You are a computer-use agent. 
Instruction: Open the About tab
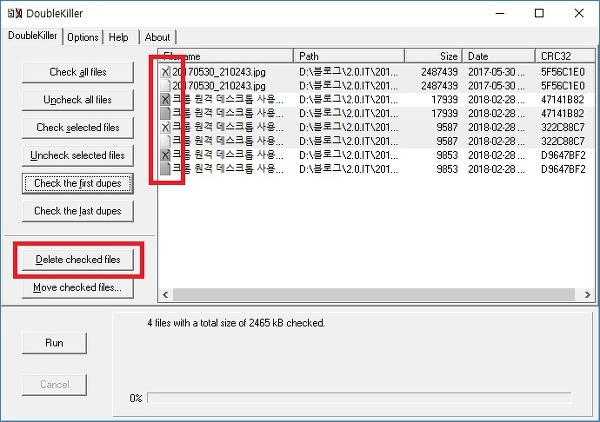pos(157,37)
